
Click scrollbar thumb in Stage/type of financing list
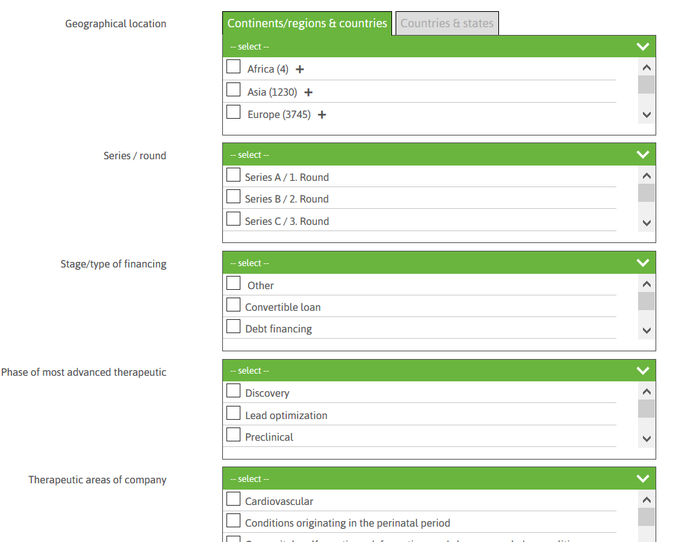(x=646, y=301)
